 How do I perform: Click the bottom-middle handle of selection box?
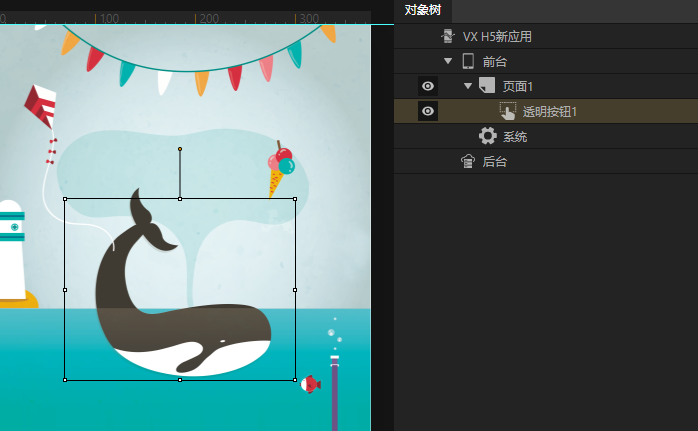coord(180,380)
